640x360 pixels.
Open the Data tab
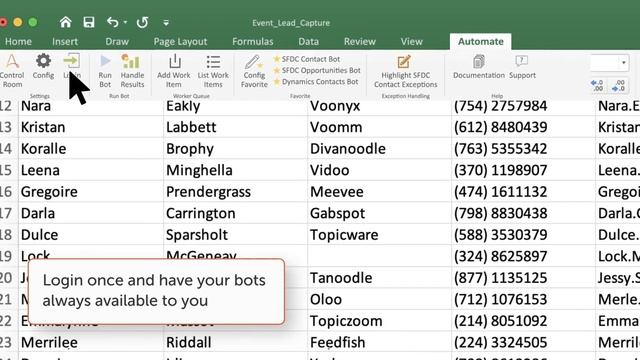309,41
